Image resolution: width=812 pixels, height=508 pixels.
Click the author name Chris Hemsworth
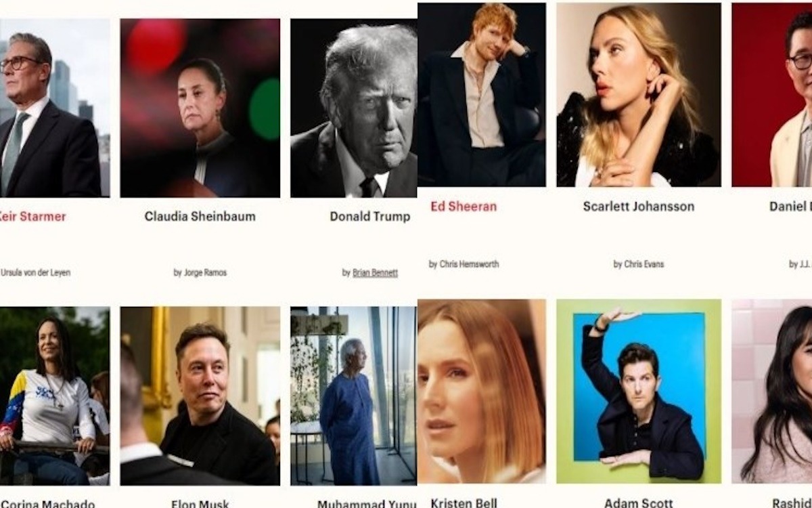click(x=469, y=264)
